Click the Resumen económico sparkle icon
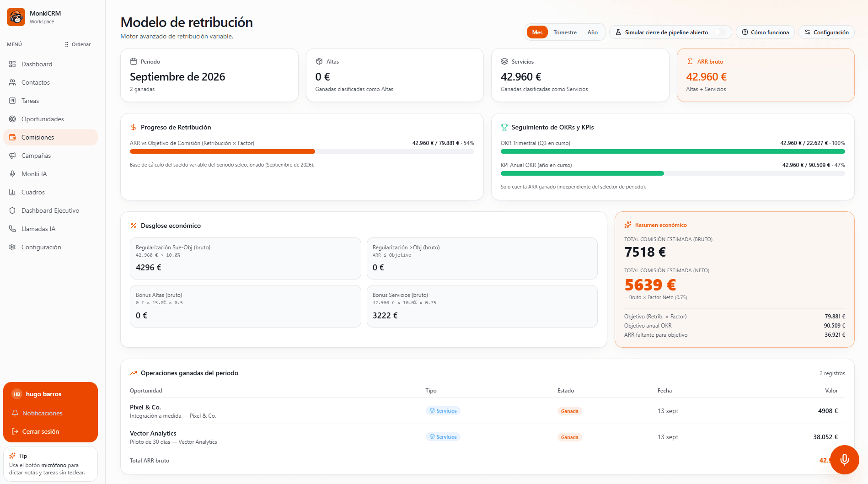Viewport: 868px width, 484px height. pos(628,225)
